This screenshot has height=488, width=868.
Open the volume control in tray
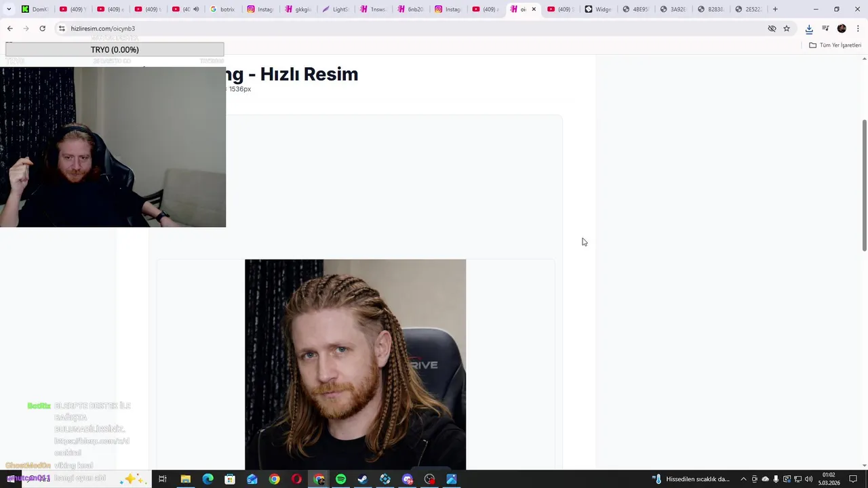pos(809,479)
